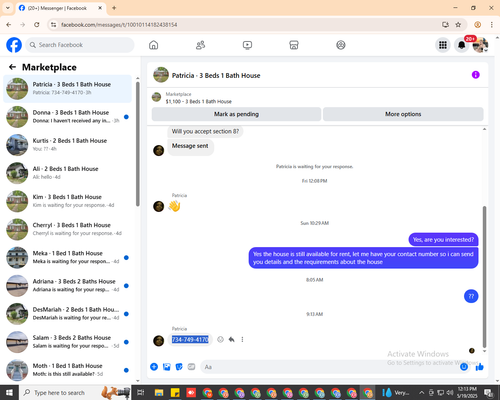Open Sticky Notes from the taskbar
This screenshot has height=400, width=500.
click(175, 393)
